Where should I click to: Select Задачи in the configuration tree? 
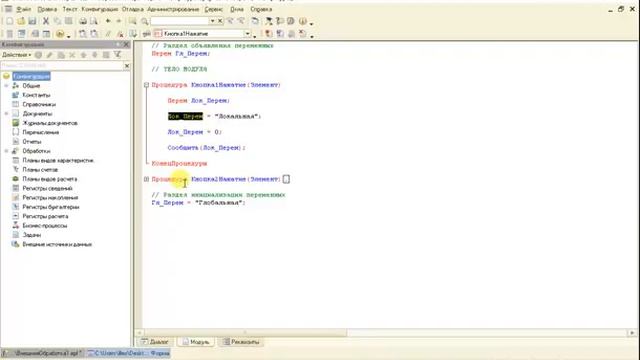[31, 235]
